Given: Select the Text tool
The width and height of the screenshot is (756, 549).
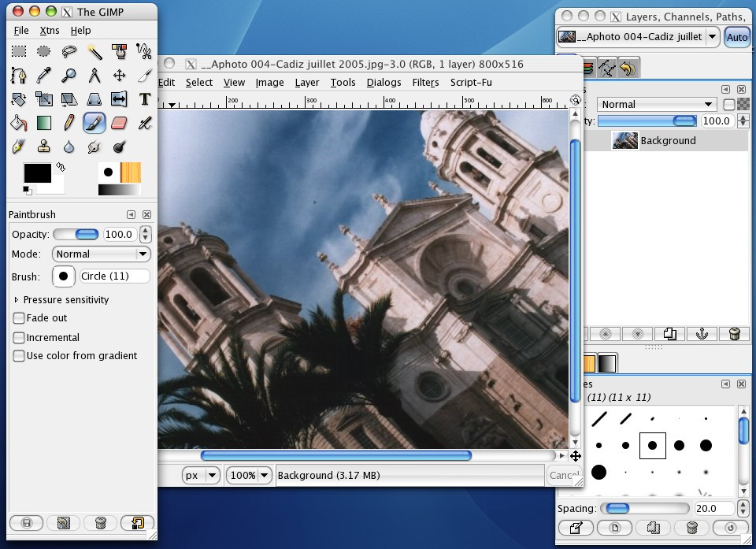Looking at the screenshot, I should [x=145, y=99].
